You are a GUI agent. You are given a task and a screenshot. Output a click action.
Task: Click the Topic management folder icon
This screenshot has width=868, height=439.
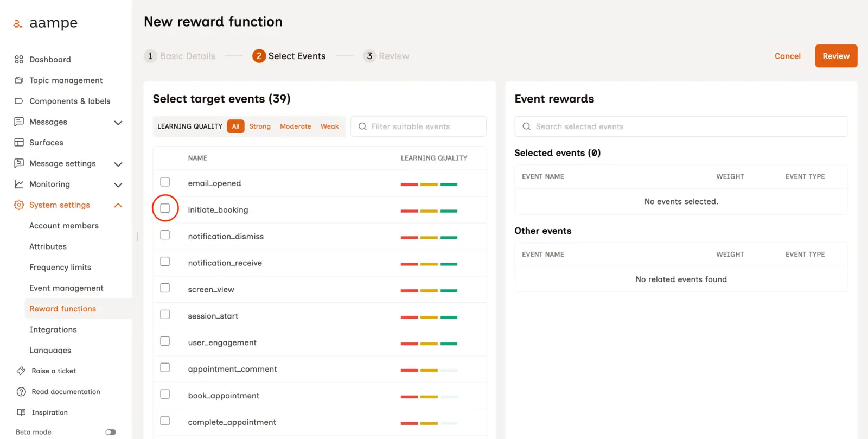(19, 80)
